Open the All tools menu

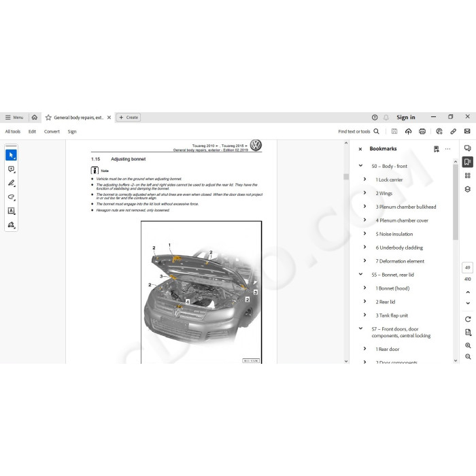tap(13, 131)
